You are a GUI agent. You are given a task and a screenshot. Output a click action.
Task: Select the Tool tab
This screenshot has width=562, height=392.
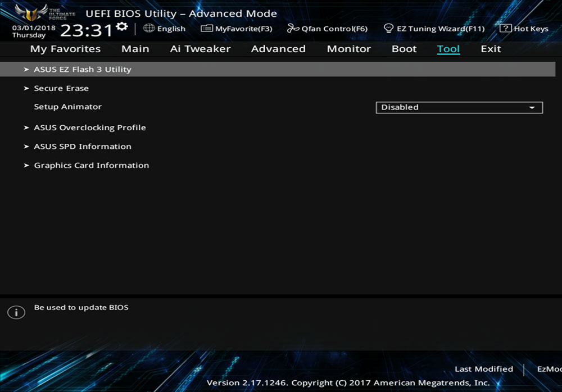click(448, 49)
